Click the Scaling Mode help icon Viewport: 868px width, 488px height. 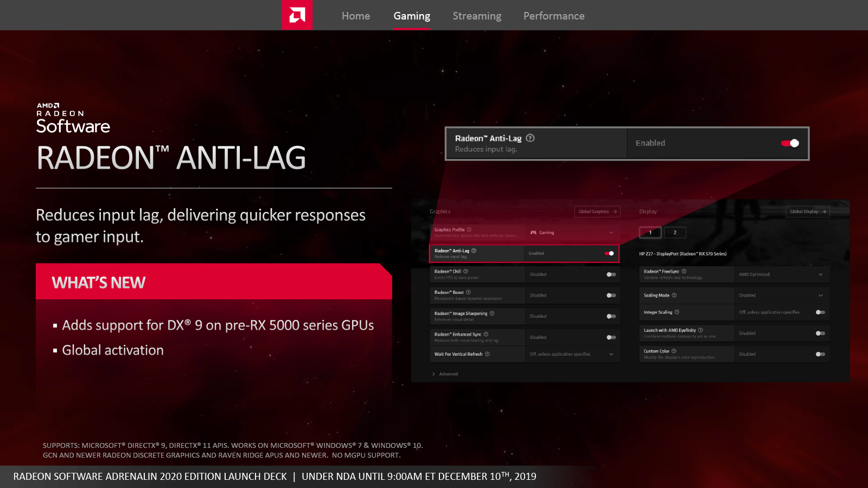click(674, 296)
